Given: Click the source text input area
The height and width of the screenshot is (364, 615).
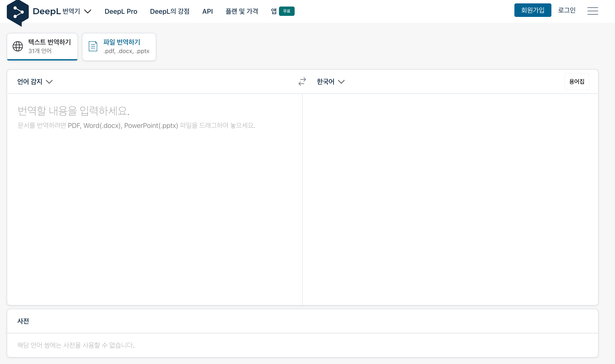Looking at the screenshot, I should tap(155, 199).
